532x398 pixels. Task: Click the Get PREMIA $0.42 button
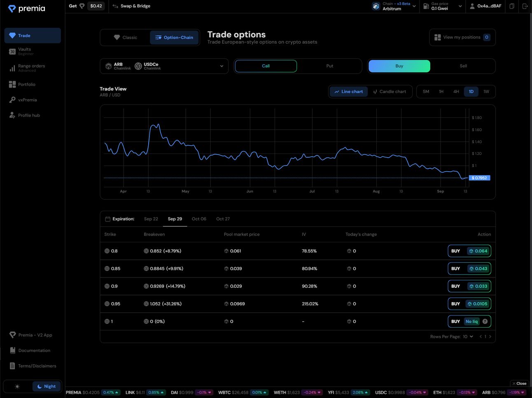tap(86, 6)
